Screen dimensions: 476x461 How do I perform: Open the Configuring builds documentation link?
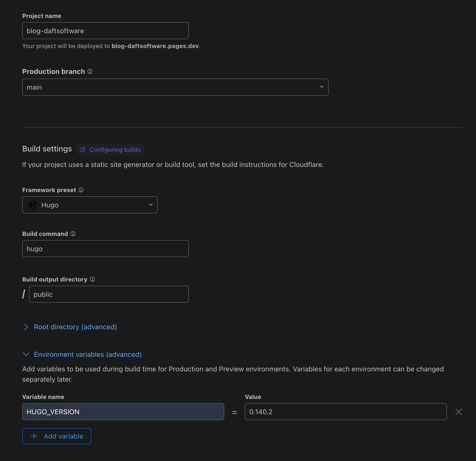coord(115,149)
